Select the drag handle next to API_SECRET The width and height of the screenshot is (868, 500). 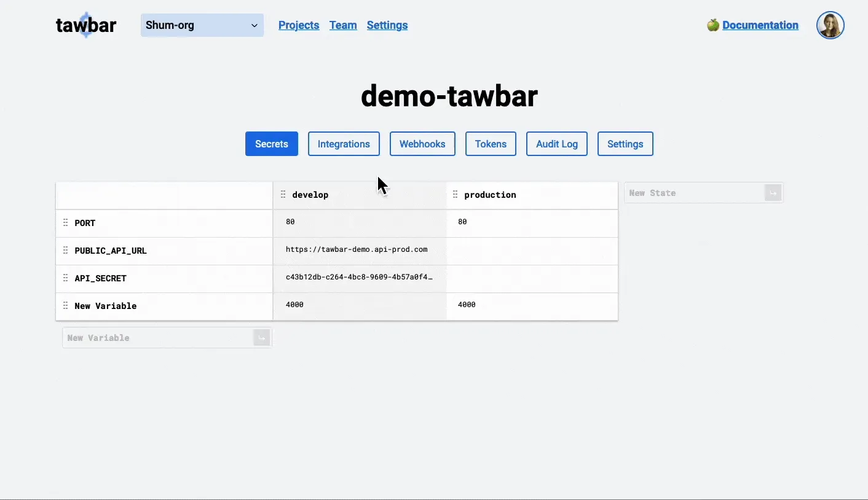(x=65, y=278)
